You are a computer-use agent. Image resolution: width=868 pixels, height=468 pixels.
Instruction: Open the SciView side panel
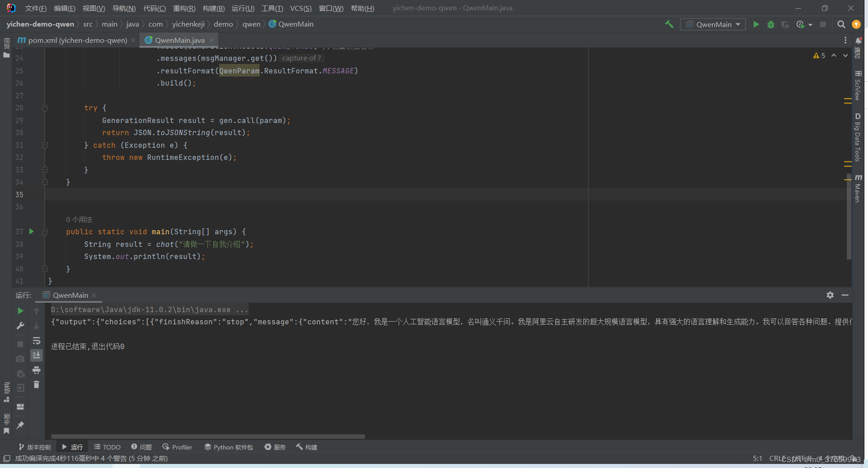[x=858, y=85]
